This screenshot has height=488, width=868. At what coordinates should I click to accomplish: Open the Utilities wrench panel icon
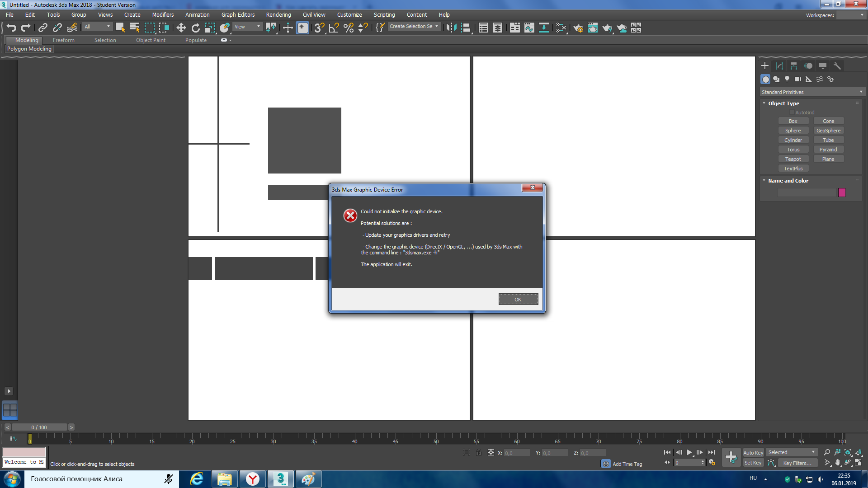pyautogui.click(x=837, y=66)
